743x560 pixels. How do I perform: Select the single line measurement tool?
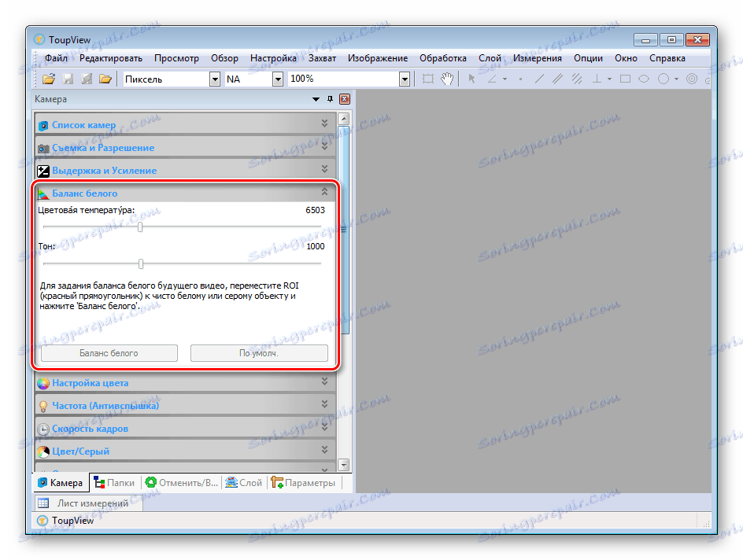(539, 79)
